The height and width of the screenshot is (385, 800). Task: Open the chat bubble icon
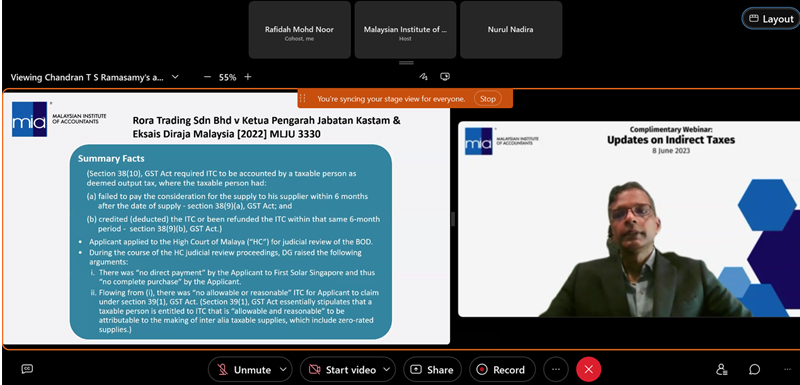(755, 370)
